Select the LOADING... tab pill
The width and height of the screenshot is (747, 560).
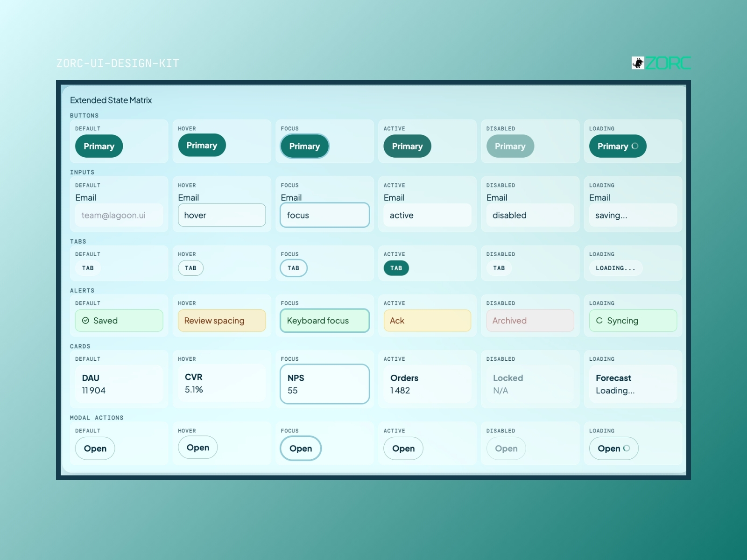[615, 268]
